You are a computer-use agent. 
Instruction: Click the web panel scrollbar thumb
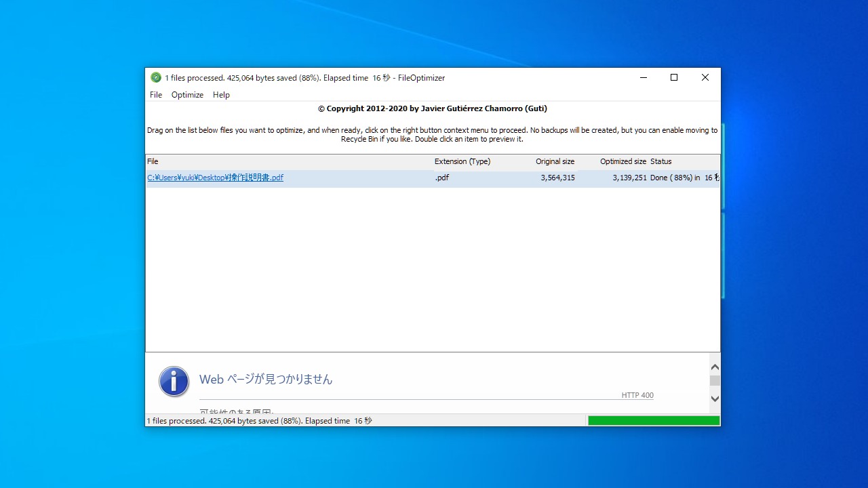point(715,381)
